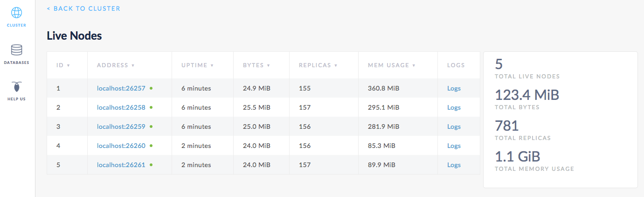This screenshot has width=644, height=197.
Task: Go back via Back to Cluster link
Action: (x=83, y=8)
